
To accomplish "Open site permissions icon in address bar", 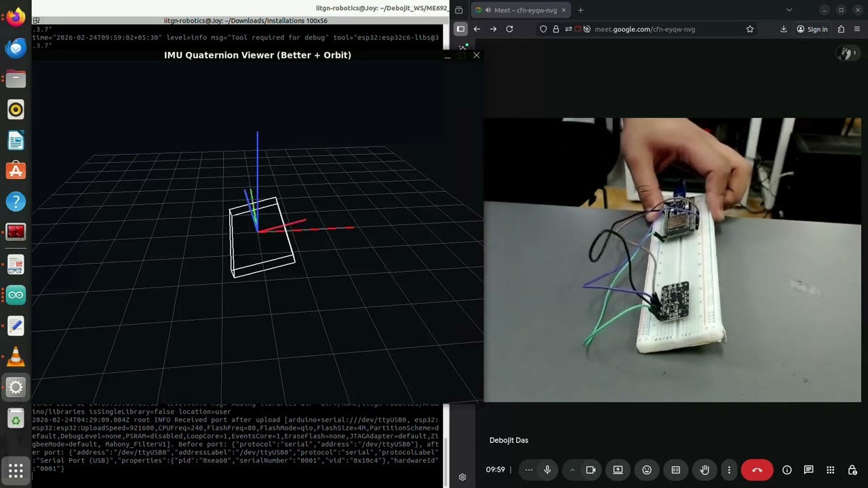I will pyautogui.click(x=568, y=29).
